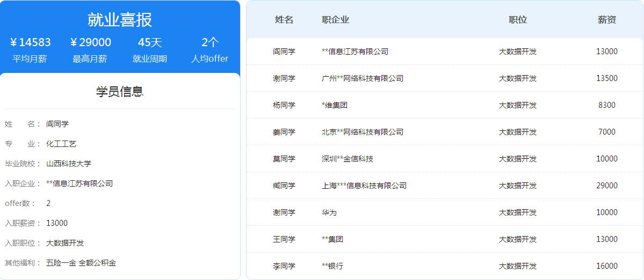The height and width of the screenshot is (280, 644).
Task: Select the company **银行
Action: coord(332,266)
